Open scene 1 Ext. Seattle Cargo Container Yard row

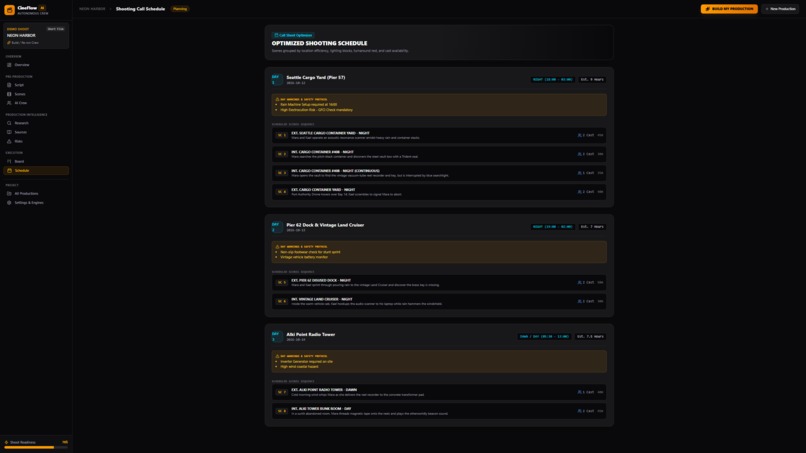(439, 135)
